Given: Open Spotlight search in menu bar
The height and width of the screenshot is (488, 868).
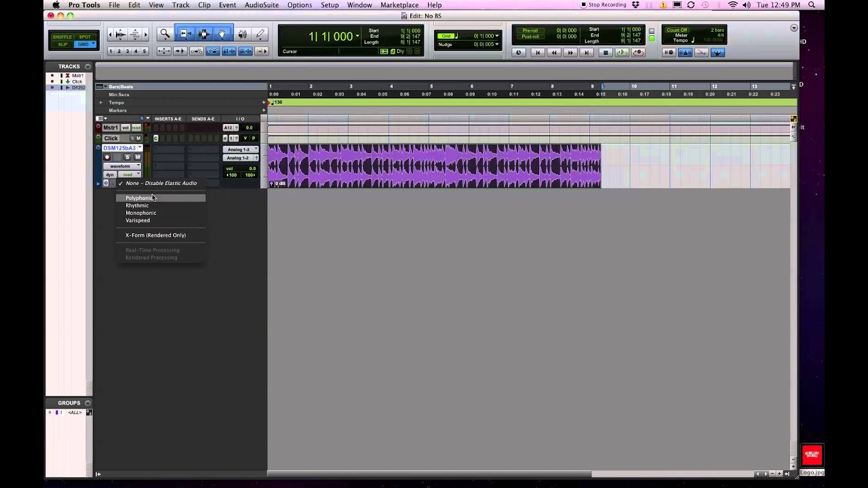Looking at the screenshot, I should tap(812, 5).
